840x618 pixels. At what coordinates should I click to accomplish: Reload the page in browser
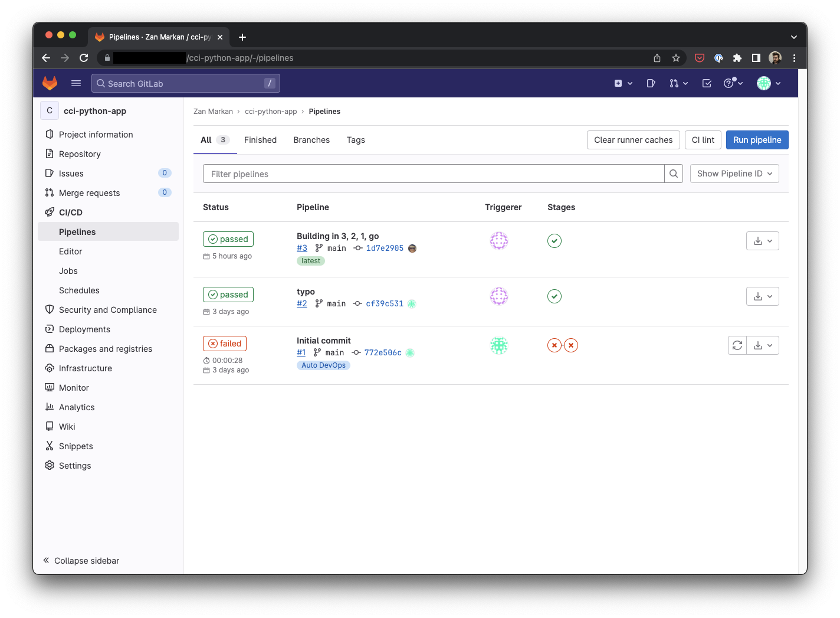coord(84,58)
